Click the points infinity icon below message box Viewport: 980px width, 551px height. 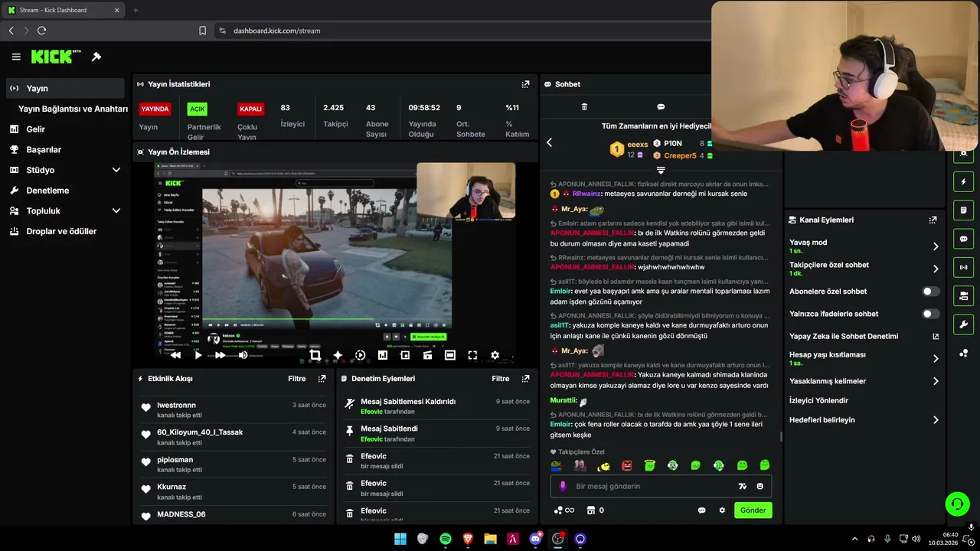(x=564, y=510)
